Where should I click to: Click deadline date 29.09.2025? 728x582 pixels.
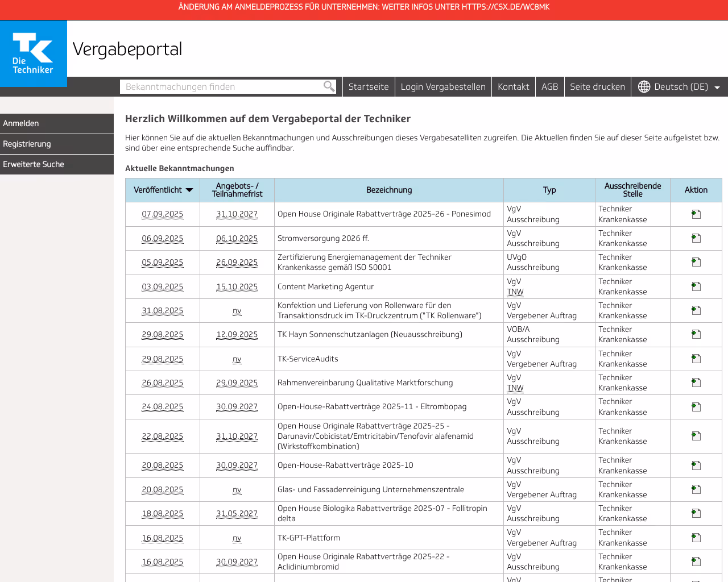click(x=237, y=383)
